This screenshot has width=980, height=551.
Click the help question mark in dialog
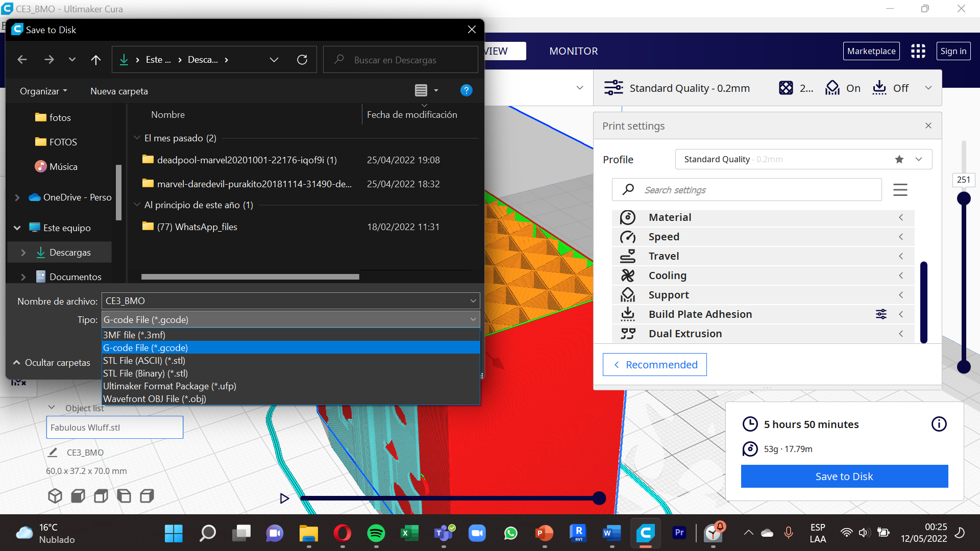pos(466,91)
